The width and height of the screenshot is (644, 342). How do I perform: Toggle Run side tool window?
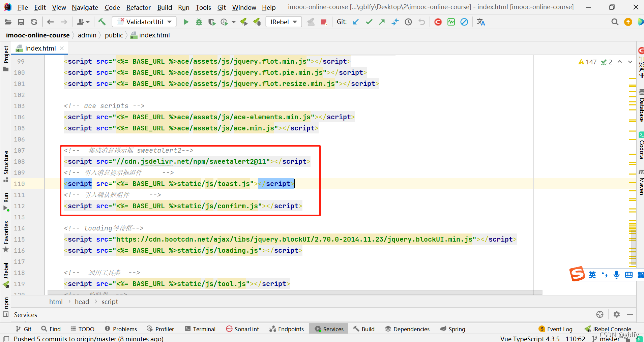click(x=6, y=201)
